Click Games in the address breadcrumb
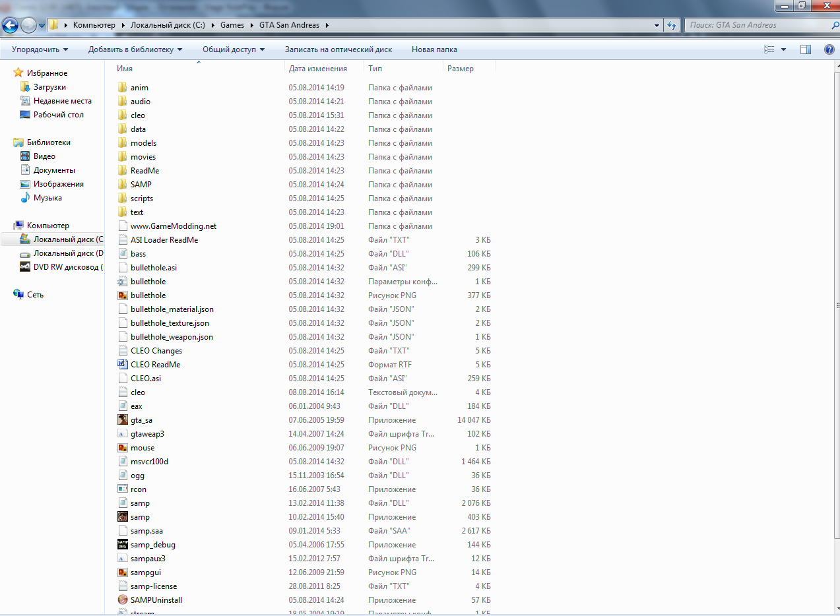The width and height of the screenshot is (840, 616). click(232, 25)
